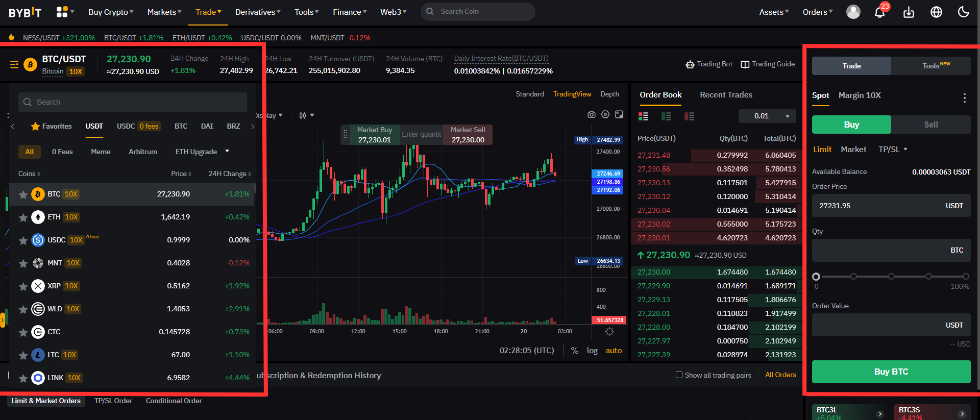This screenshot has width=980, height=420.
Task: Open the Trading Bot icon link
Action: click(690, 64)
